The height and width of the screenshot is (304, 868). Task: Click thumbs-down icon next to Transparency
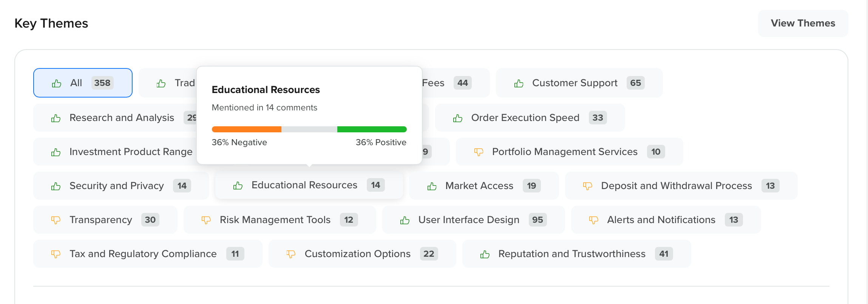point(56,220)
